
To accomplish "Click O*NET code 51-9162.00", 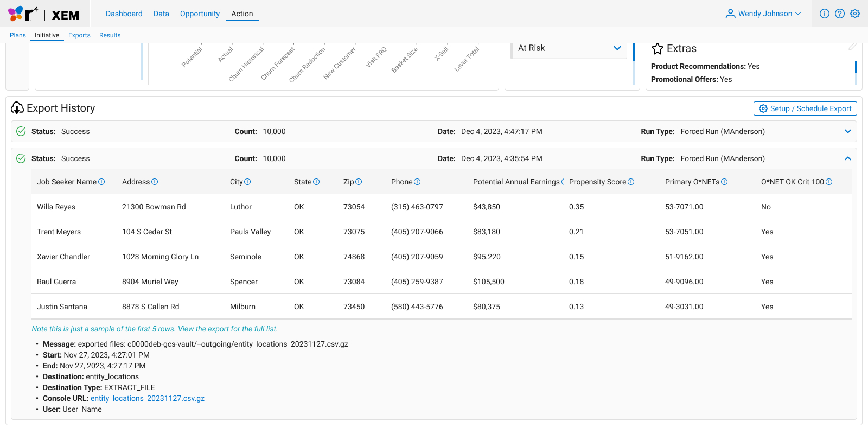I will point(684,257).
